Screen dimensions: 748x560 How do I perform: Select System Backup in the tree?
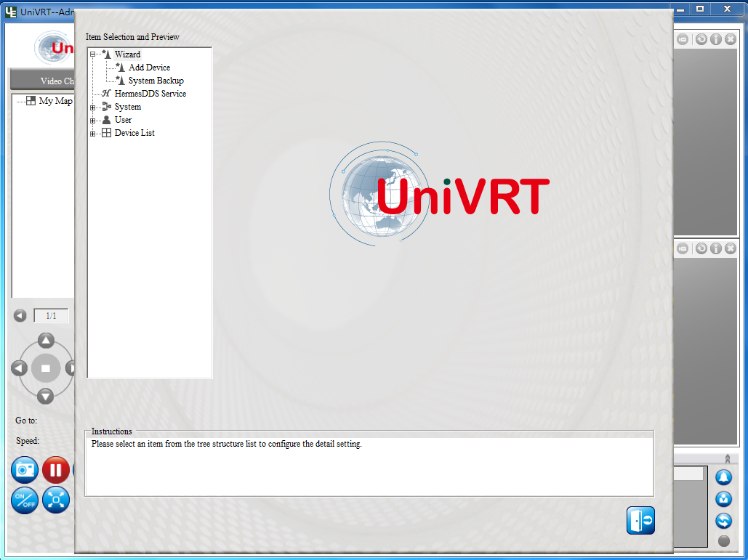[x=156, y=81]
